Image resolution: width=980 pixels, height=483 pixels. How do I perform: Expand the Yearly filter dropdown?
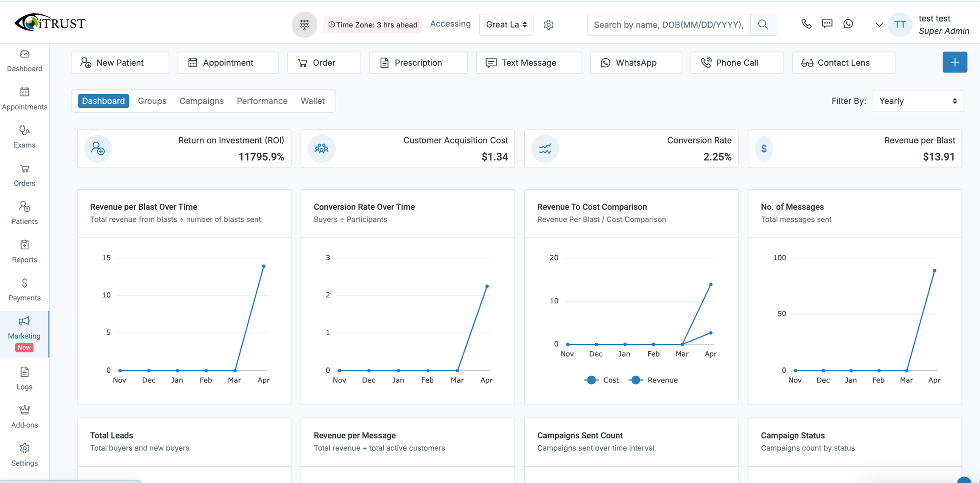tap(918, 101)
